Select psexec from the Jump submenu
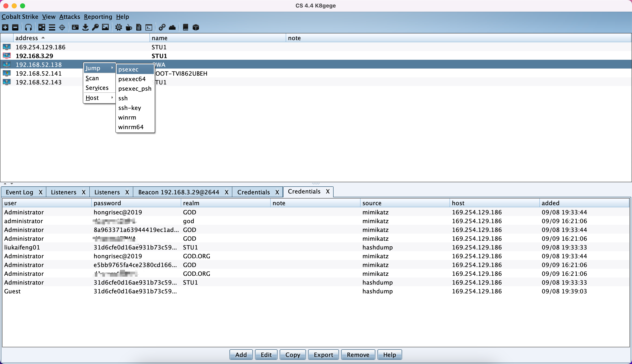The height and width of the screenshot is (364, 632). (135, 69)
